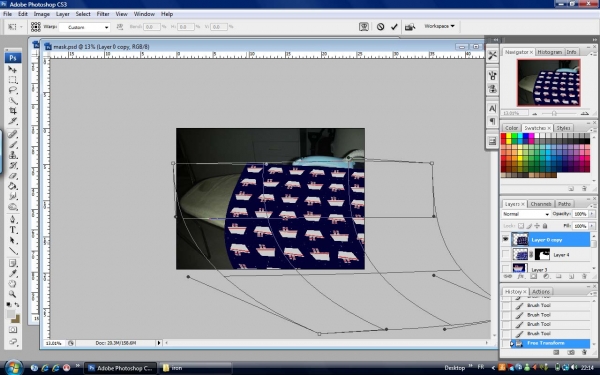Open the File menu
This screenshot has height=375, width=600.
7,14
